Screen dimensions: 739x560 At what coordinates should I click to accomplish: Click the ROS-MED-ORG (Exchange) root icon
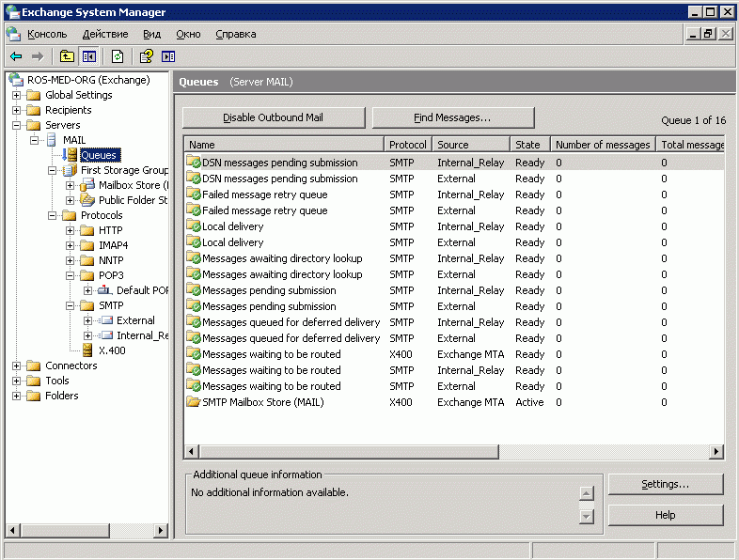coord(16,80)
